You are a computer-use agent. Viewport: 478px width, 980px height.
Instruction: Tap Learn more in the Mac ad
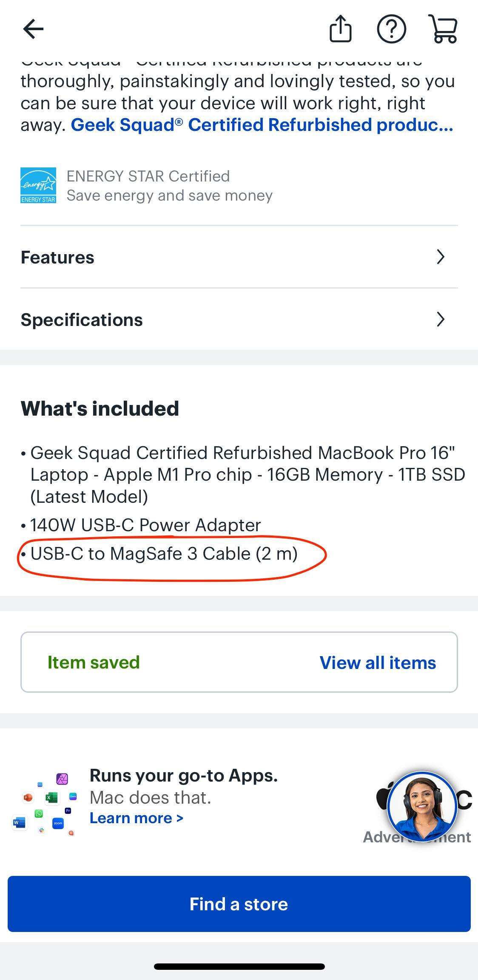[136, 818]
